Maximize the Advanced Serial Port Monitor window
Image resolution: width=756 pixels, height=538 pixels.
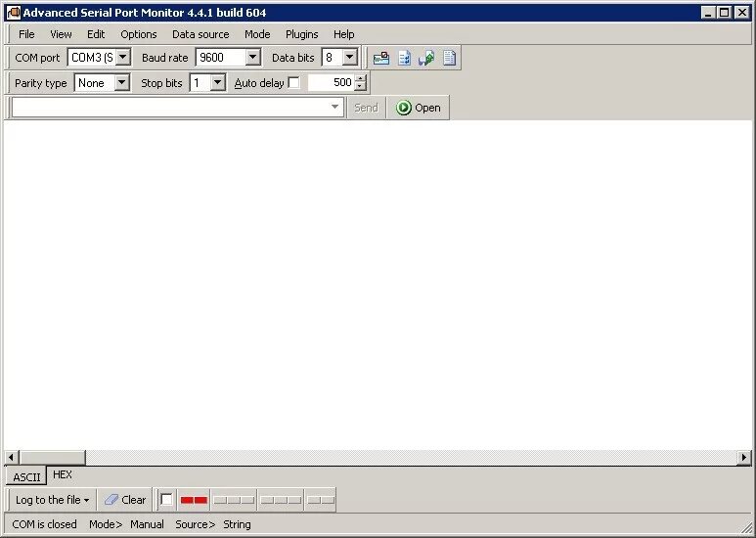(725, 13)
